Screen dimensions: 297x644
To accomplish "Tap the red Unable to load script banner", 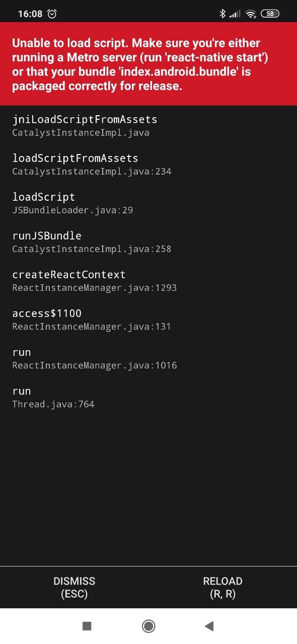I will [148, 64].
